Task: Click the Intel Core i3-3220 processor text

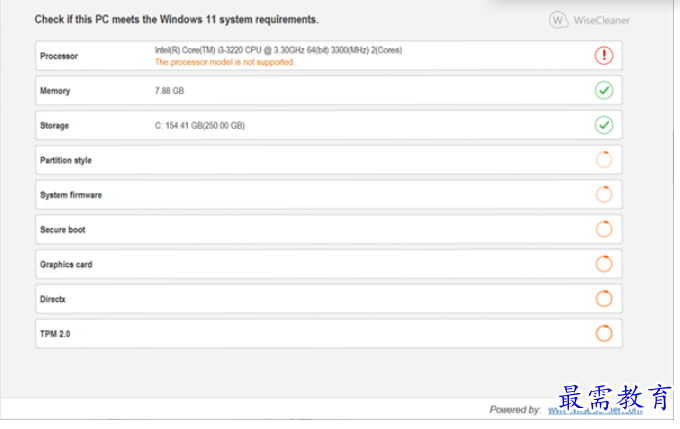Action: [278, 50]
